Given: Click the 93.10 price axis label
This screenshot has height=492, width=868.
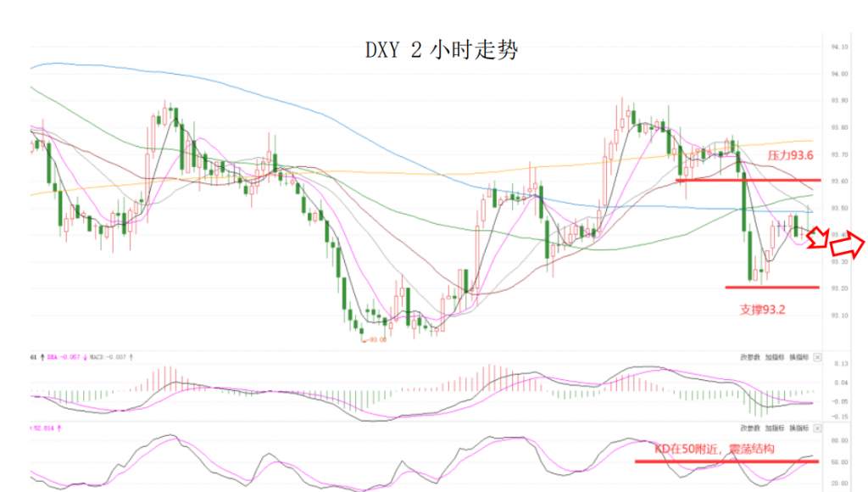Looking at the screenshot, I should point(839,316).
